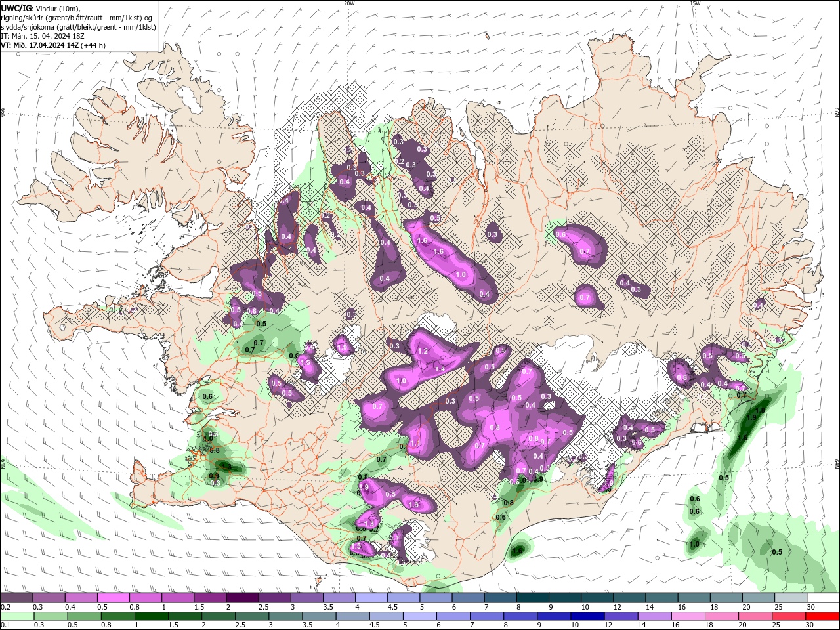The image size is (840, 630).
Task: Select the 'UWC/IG: Vindur (10m),' title line
Action: (41, 8)
